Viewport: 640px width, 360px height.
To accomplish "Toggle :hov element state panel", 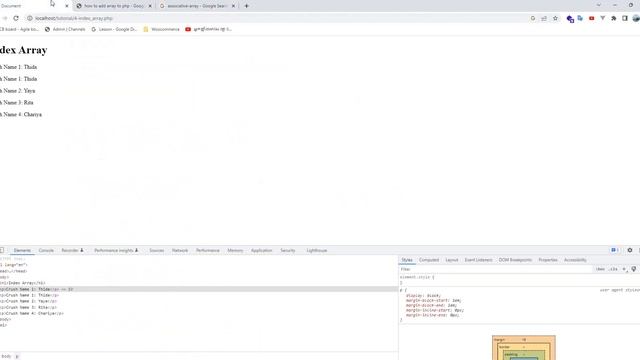I will click(x=600, y=269).
